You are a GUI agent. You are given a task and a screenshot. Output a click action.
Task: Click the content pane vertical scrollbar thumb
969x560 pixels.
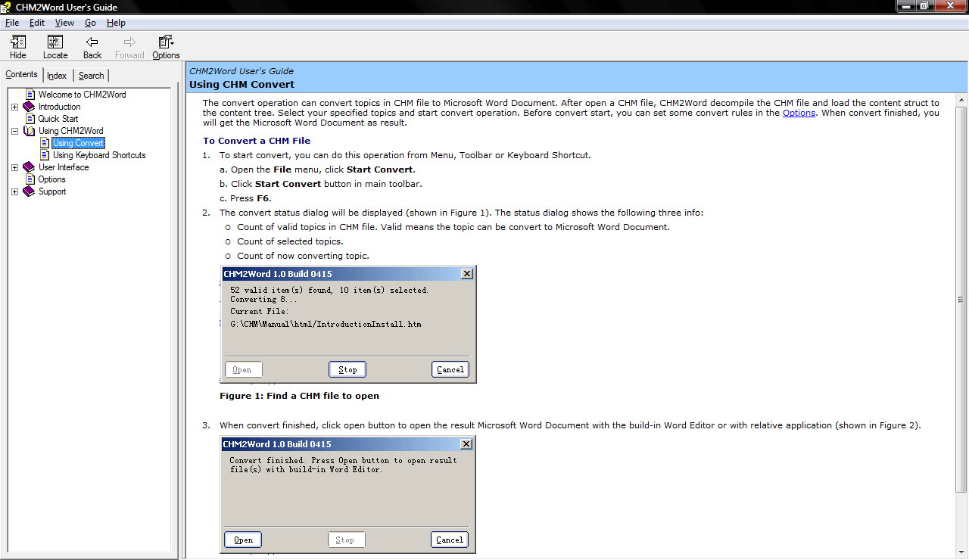(x=961, y=299)
